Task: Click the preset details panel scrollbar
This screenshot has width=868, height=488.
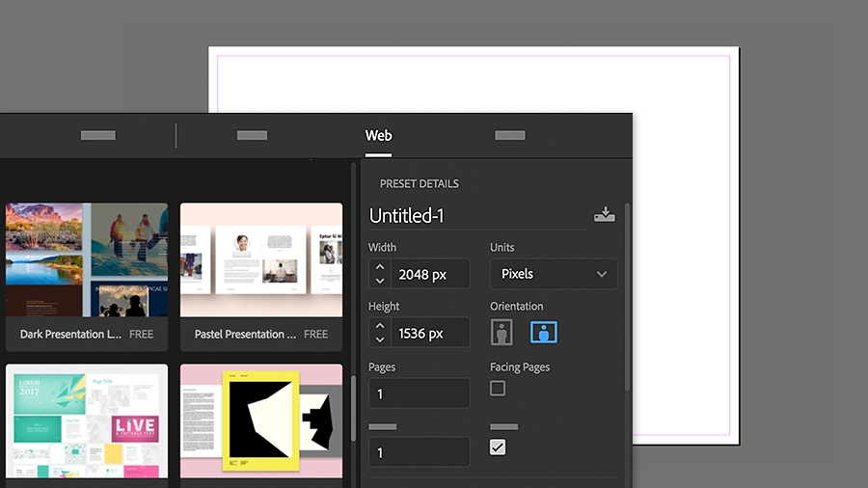Action: click(x=627, y=298)
